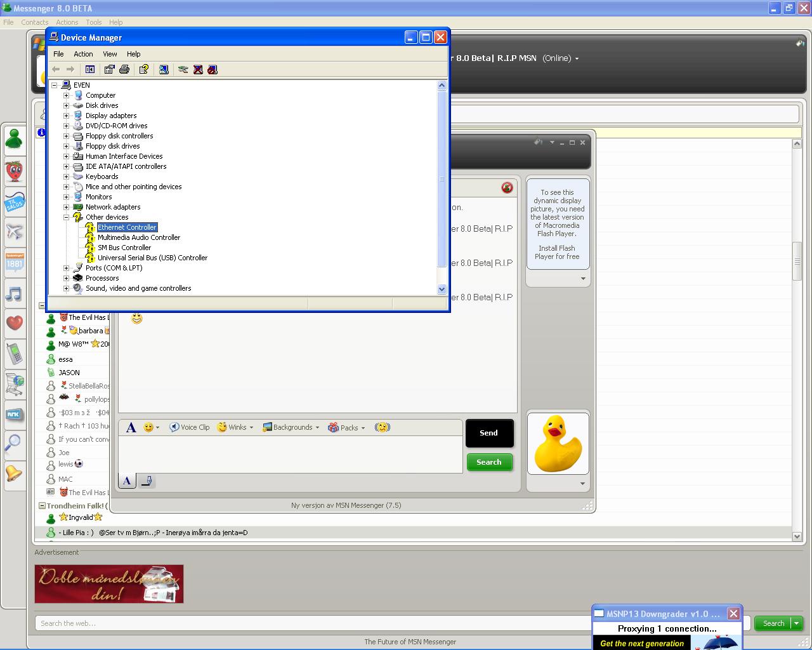Click the Uninstall device toolbar icon
The width and height of the screenshot is (812, 650).
pos(198,69)
